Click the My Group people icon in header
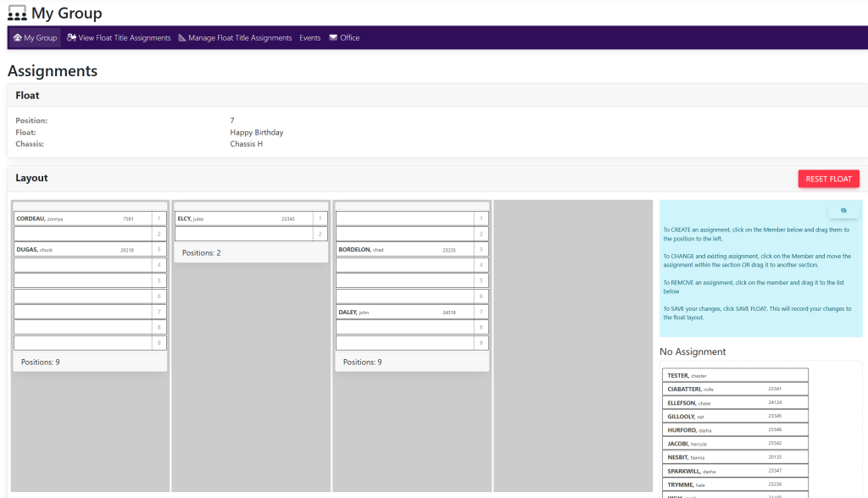This screenshot has height=498, width=868. tap(17, 13)
